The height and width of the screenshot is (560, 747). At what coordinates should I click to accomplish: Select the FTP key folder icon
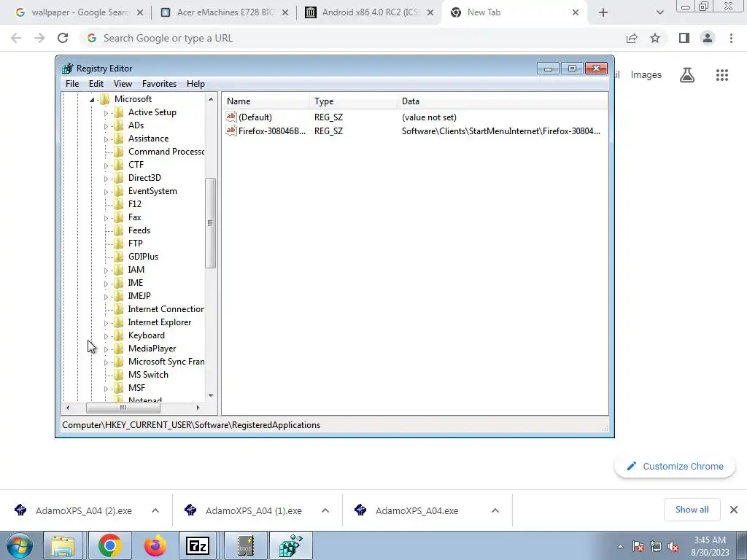[119, 244]
